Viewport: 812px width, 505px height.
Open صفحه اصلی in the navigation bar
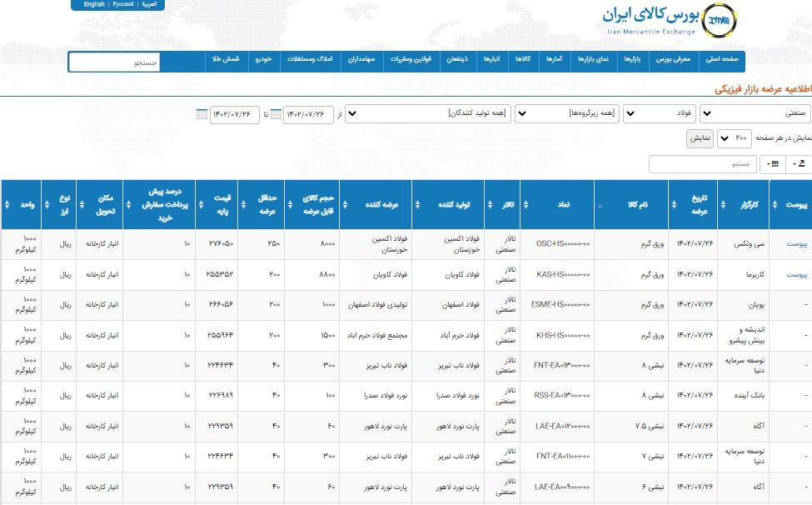[x=722, y=59]
